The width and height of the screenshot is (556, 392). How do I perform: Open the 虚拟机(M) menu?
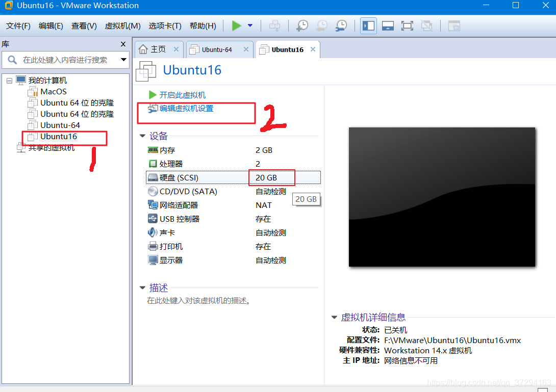[x=123, y=26]
